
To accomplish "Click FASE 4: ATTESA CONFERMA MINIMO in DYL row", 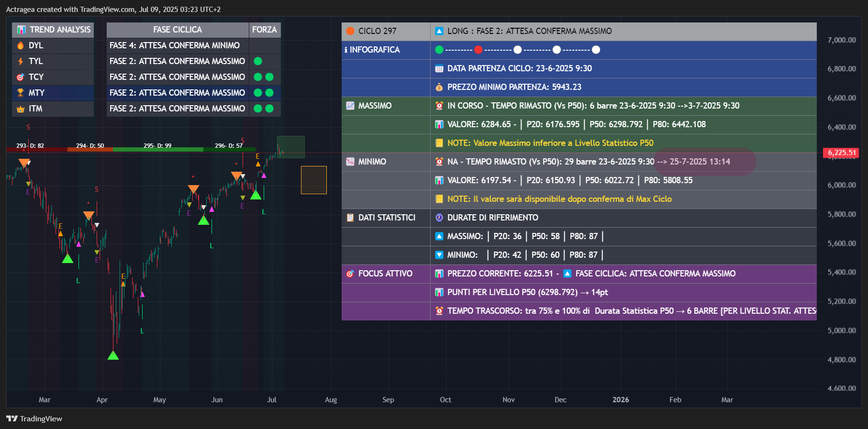I will tap(175, 45).
